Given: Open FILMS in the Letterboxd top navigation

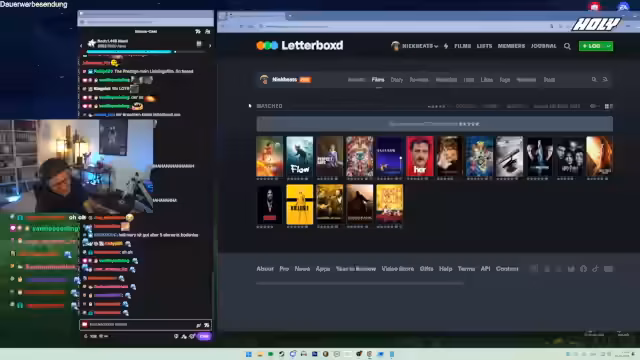Looking at the screenshot, I should 462,46.
